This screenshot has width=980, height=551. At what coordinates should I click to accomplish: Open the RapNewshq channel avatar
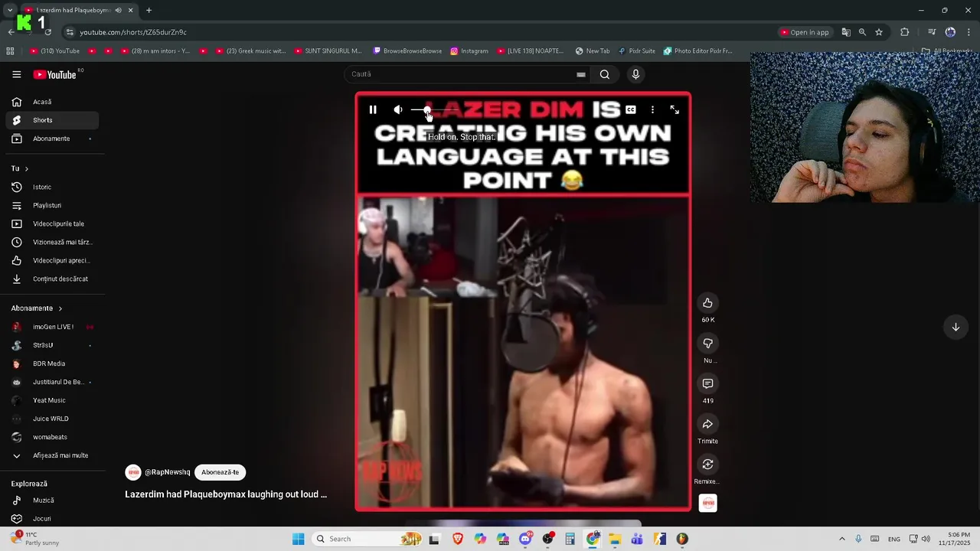point(133,472)
